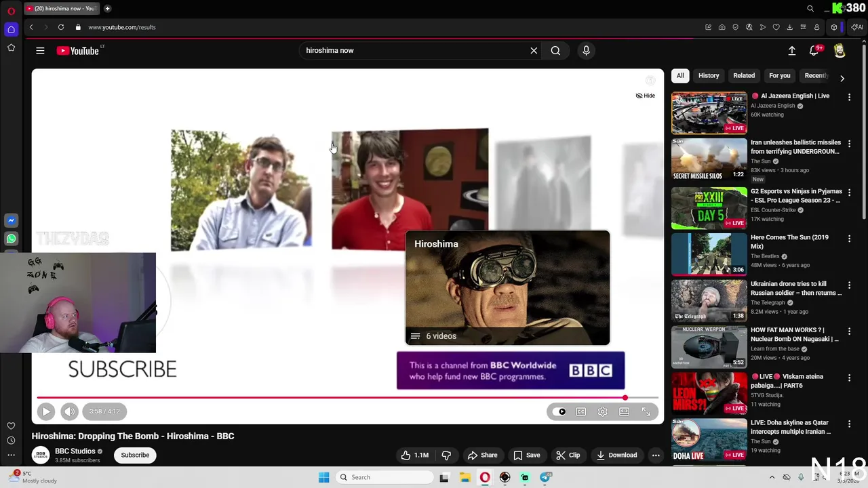Subscribe to BBC Studios
The image size is (868, 488).
pyautogui.click(x=135, y=455)
